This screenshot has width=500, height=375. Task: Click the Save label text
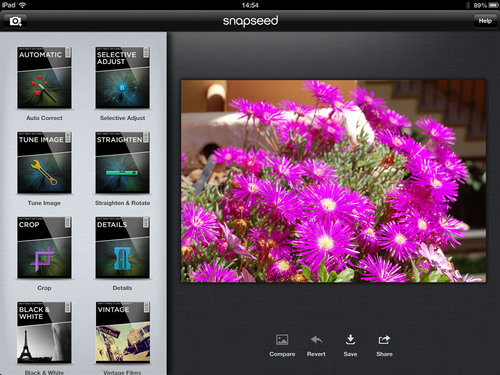[350, 354]
